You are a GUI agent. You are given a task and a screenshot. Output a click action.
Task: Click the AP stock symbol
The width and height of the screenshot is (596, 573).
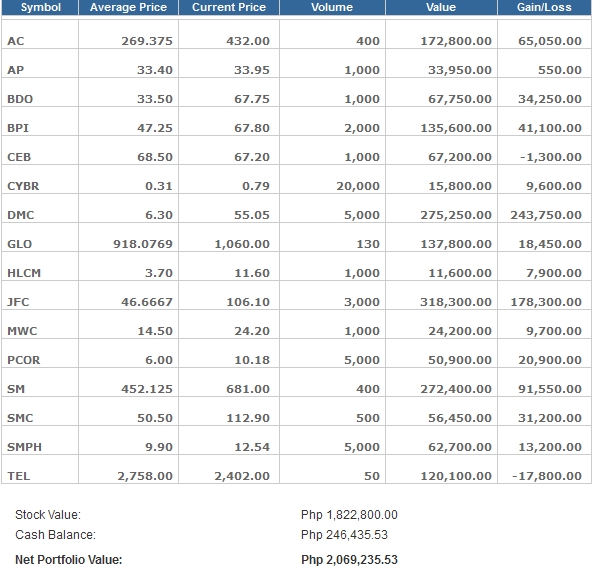click(16, 70)
